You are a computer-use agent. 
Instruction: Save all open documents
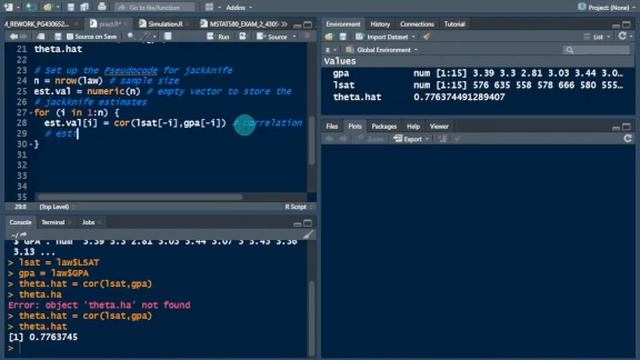[84, 7]
